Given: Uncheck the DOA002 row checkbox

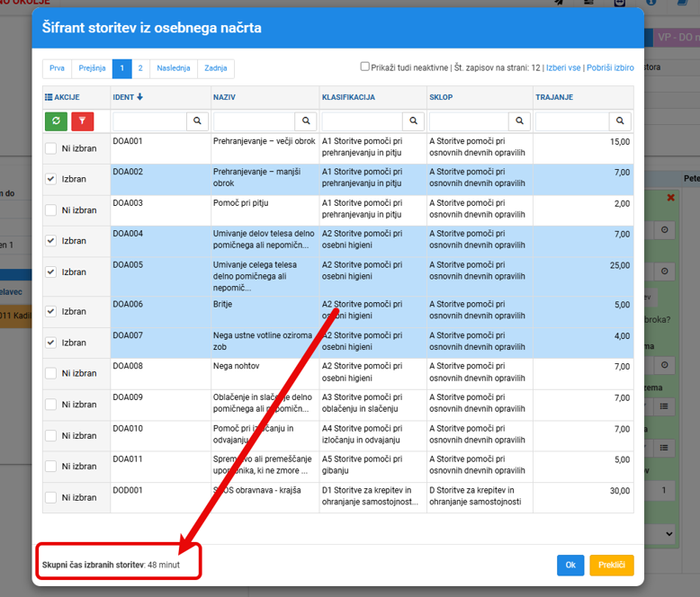Looking at the screenshot, I should tap(51, 179).
